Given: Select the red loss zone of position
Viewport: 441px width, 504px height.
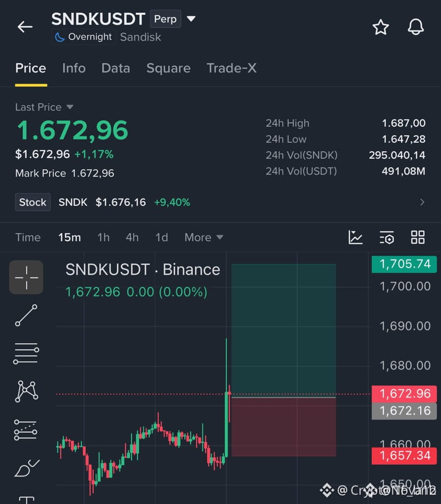Looking at the screenshot, I should (284, 427).
